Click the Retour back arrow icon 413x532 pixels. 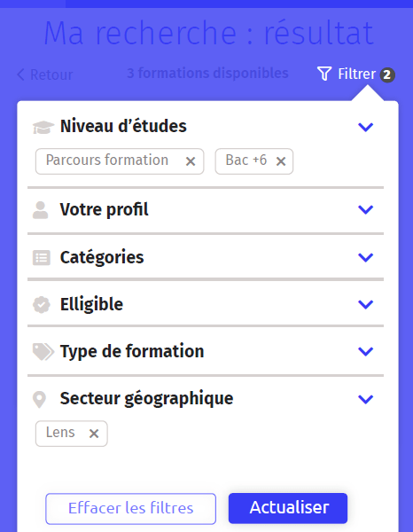pyautogui.click(x=20, y=74)
